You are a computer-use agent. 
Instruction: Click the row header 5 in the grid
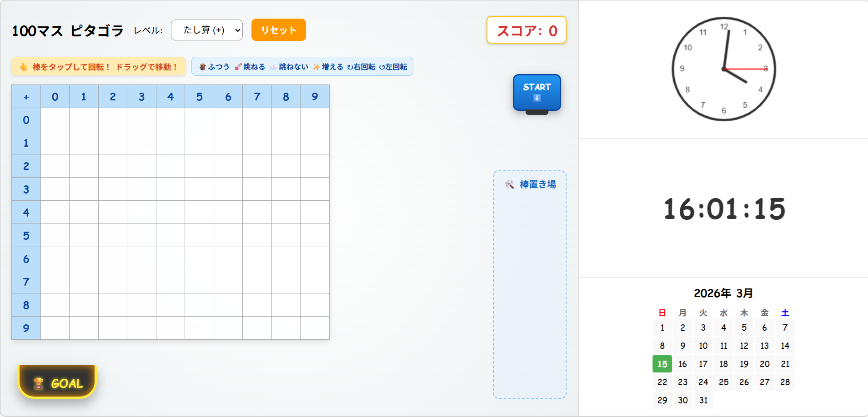pos(26,236)
